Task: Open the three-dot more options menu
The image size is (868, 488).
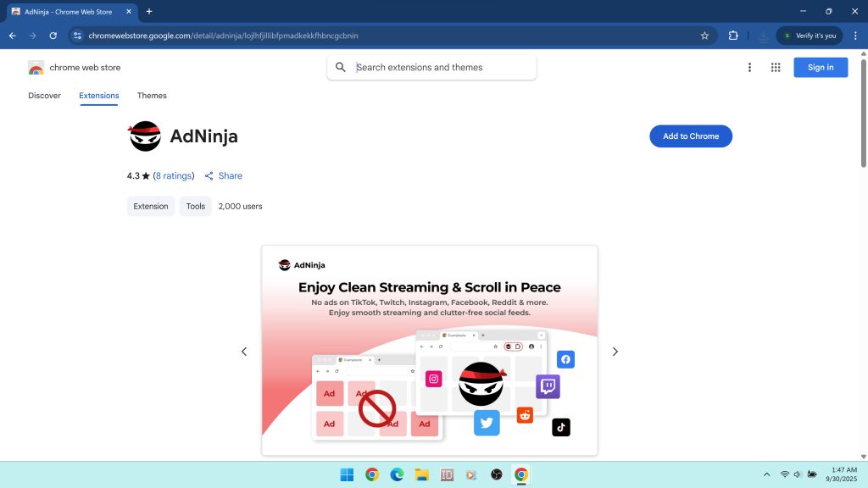Action: (749, 68)
